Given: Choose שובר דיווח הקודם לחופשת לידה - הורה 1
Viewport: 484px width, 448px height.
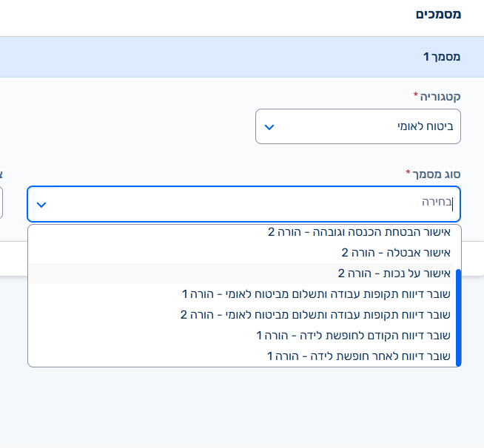Looking at the screenshot, I should tap(354, 336).
